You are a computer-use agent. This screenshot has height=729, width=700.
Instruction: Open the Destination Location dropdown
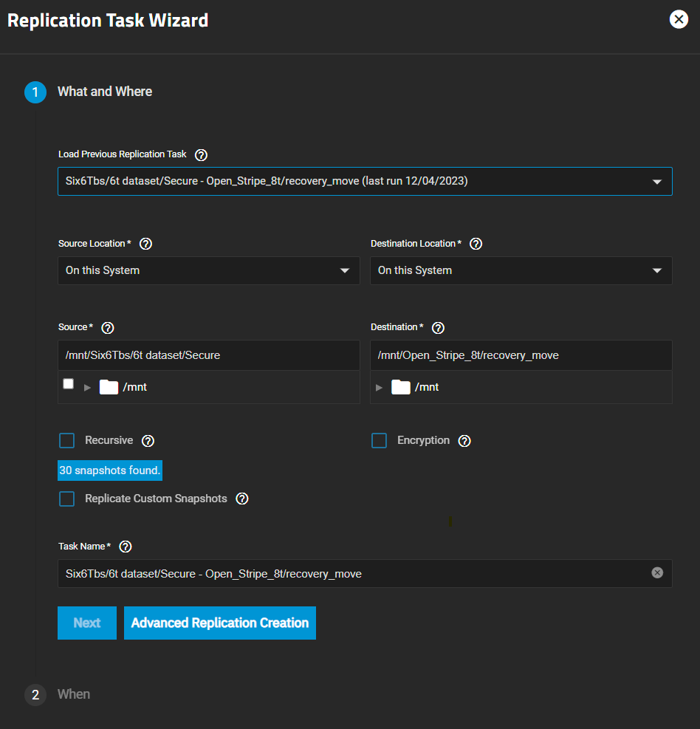pyautogui.click(x=521, y=270)
